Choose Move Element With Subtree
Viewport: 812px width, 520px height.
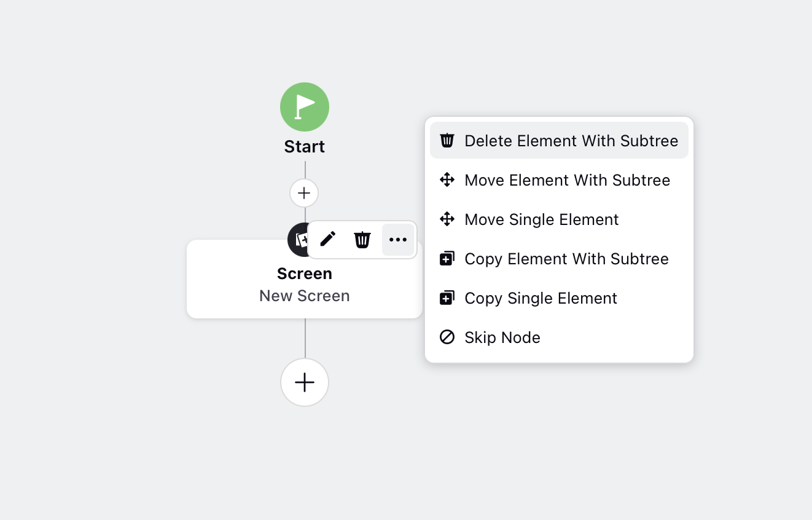[x=559, y=180]
